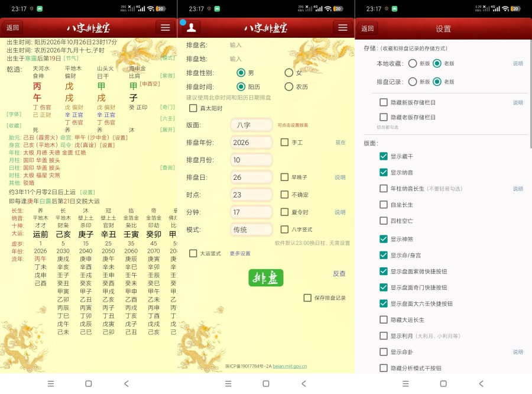Tap 展开 to expand chart
This screenshot has width=532, height=394.
[x=167, y=130]
